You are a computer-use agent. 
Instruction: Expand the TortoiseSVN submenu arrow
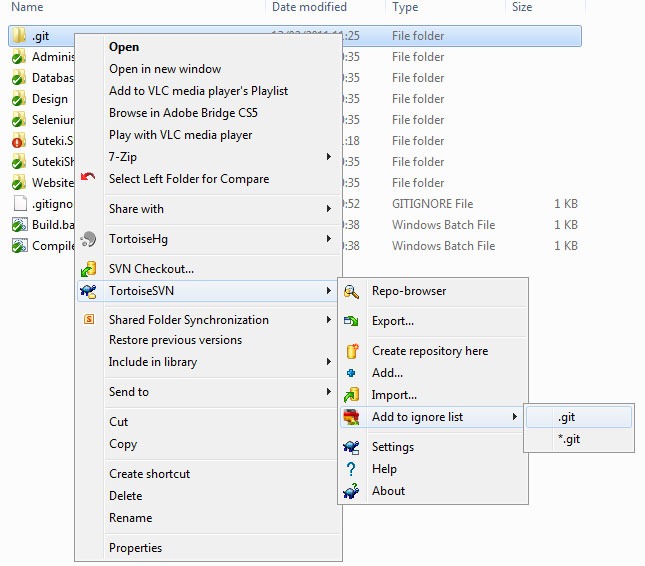(329, 291)
